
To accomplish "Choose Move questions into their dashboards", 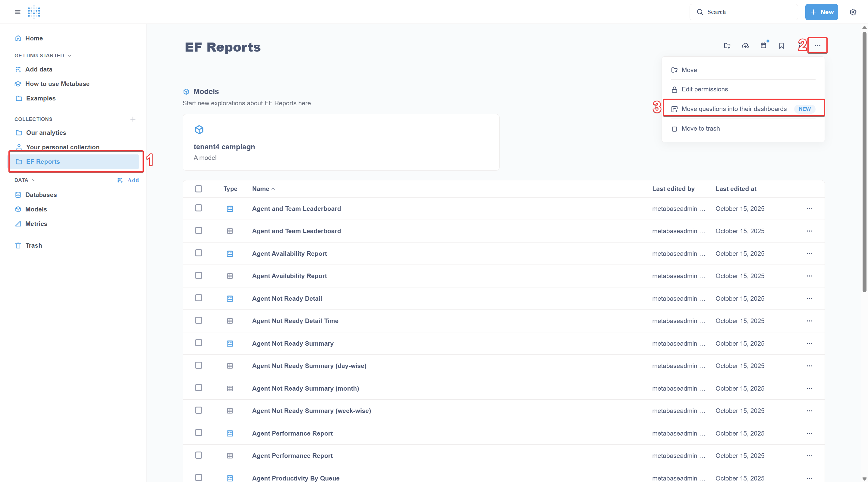I will tap(734, 109).
